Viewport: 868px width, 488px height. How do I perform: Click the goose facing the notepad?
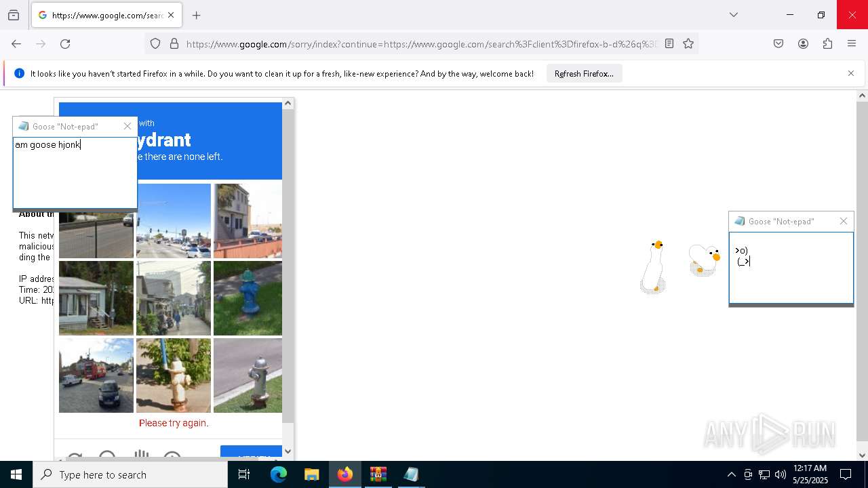[705, 260]
